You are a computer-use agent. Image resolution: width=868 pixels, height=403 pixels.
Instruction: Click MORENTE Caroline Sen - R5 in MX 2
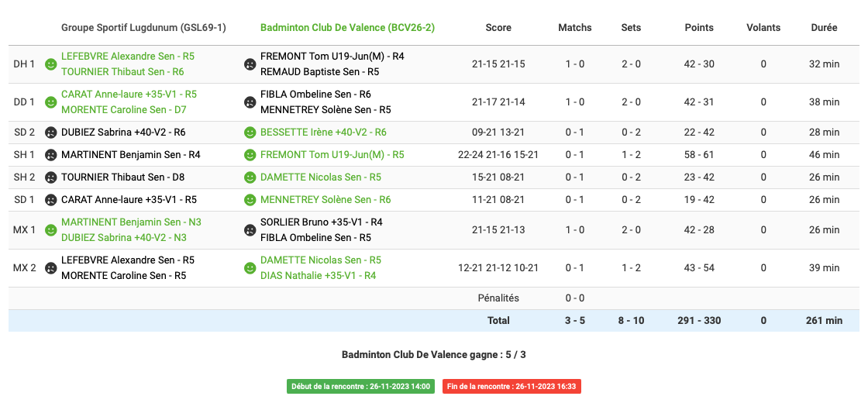[123, 275]
